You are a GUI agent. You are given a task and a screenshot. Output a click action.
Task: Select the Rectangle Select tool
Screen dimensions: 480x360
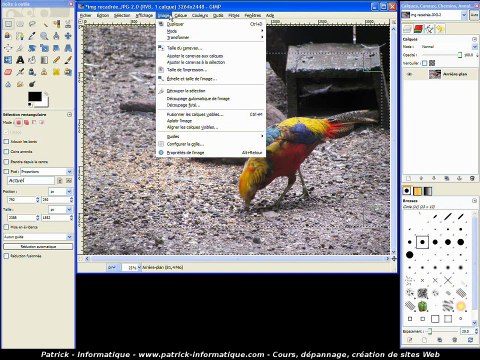[8, 24]
